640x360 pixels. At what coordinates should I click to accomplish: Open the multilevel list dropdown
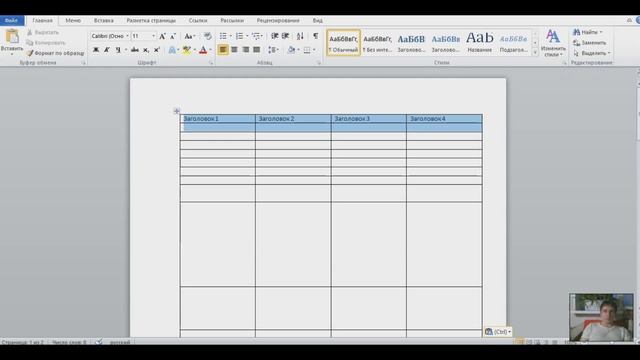[263, 36]
